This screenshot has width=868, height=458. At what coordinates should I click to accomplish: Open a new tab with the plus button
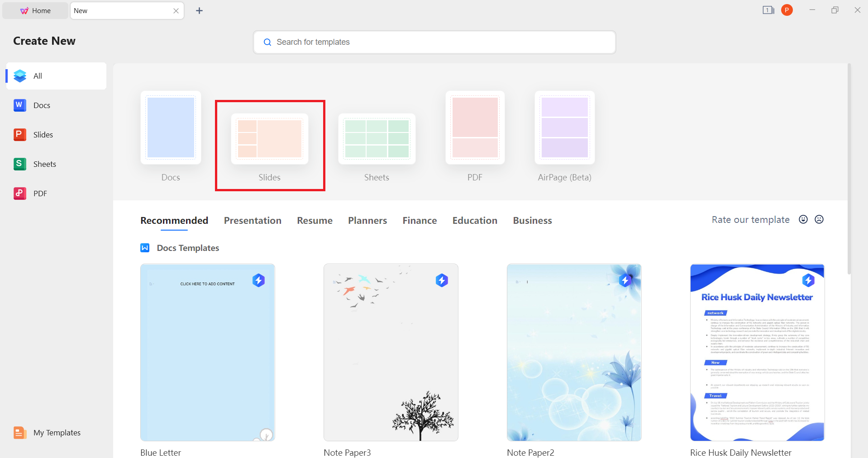(199, 10)
